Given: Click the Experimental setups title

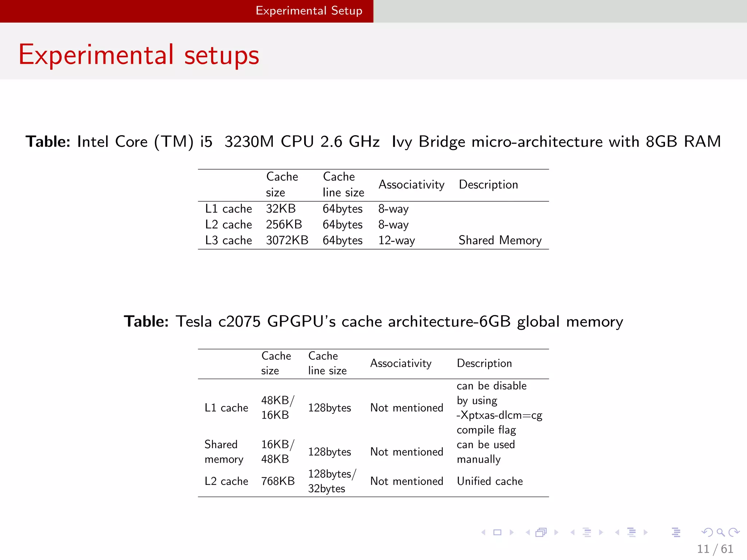Looking at the screenshot, I should click(x=139, y=55).
